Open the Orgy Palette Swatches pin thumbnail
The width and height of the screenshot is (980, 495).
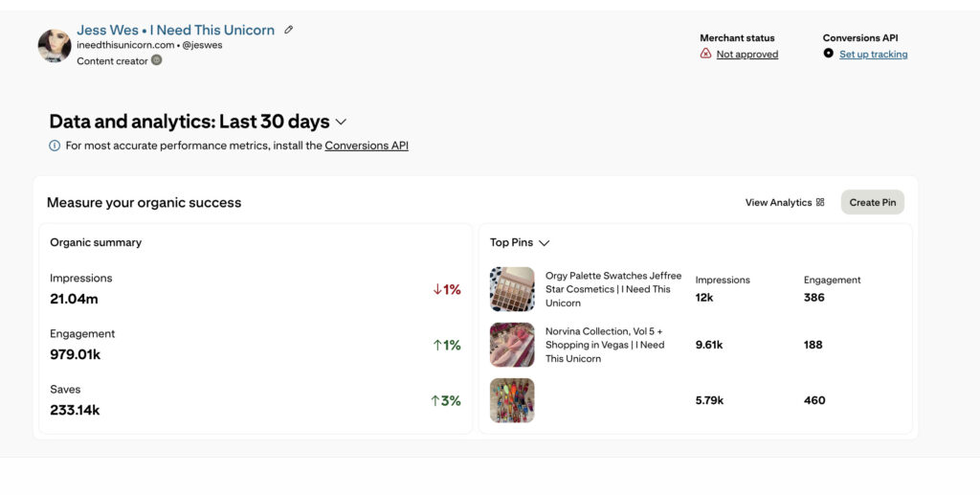tap(512, 289)
